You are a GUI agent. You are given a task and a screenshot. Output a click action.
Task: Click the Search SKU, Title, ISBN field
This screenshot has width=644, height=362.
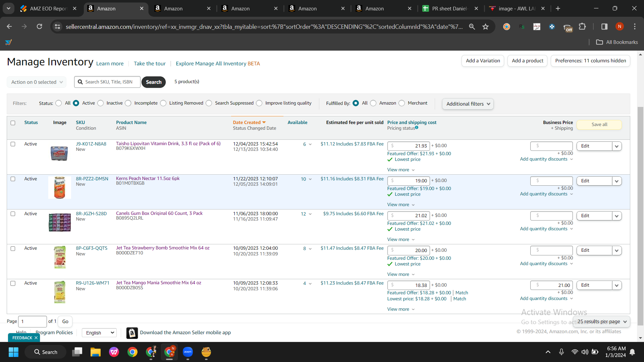[107, 82]
